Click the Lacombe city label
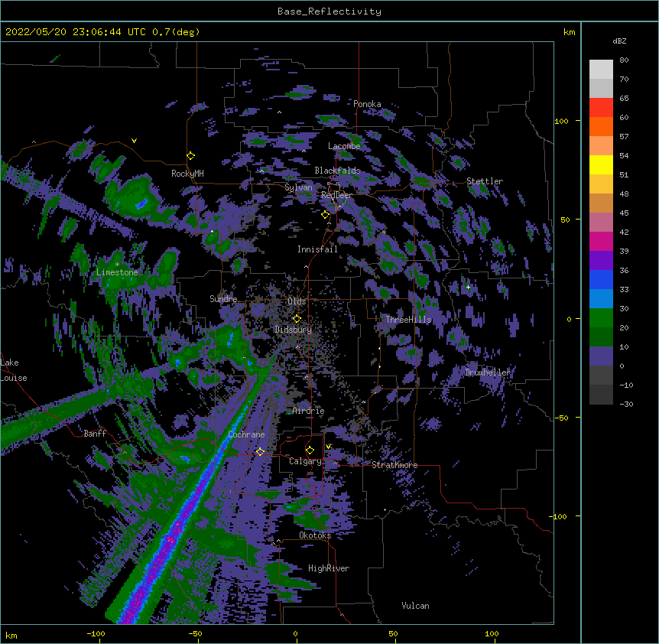Viewport: 659px width, 644px height. point(344,146)
